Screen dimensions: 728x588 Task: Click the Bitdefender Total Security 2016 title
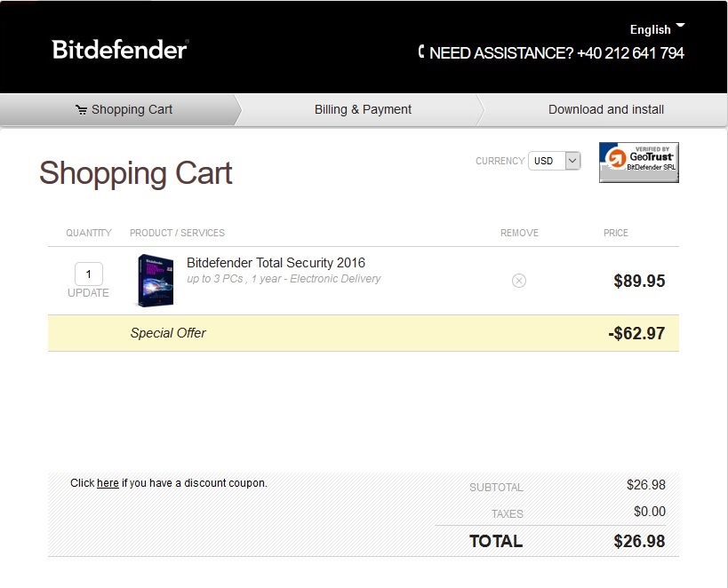click(x=276, y=263)
